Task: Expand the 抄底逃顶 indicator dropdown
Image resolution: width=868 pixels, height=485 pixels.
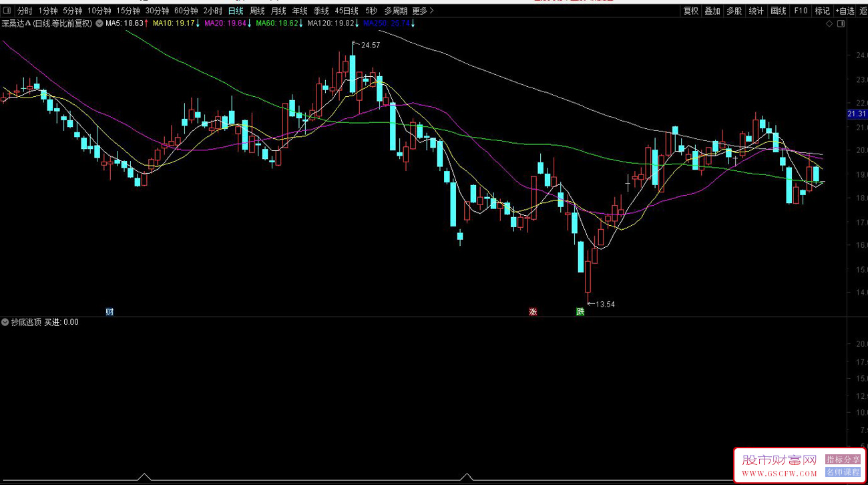Action: click(x=5, y=322)
